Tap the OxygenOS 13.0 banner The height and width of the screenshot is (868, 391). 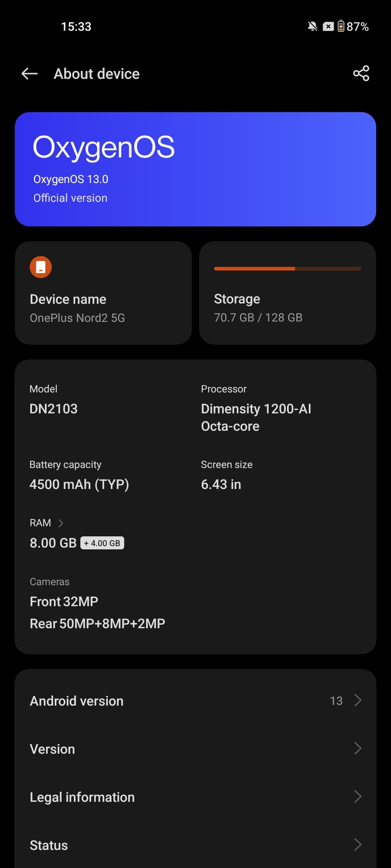[195, 169]
